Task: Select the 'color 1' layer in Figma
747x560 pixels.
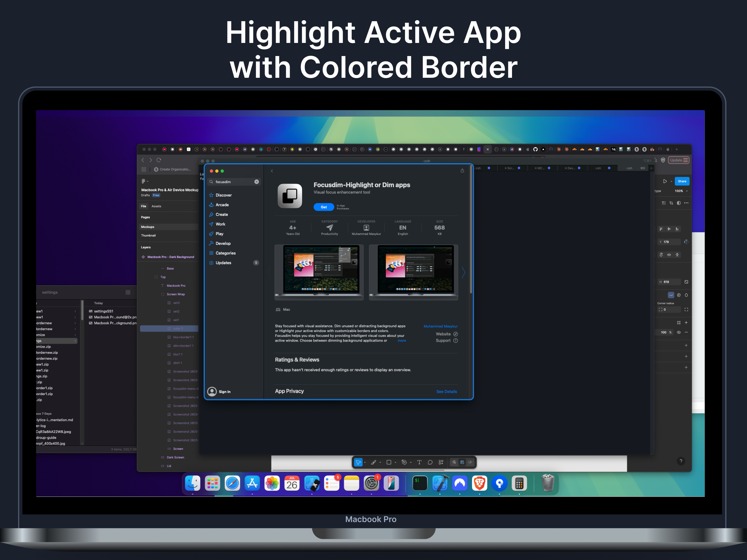Action: pyautogui.click(x=169, y=329)
